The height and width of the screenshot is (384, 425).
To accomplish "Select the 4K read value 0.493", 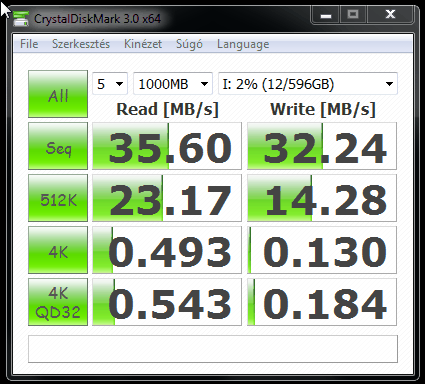I will pyautogui.click(x=167, y=250).
